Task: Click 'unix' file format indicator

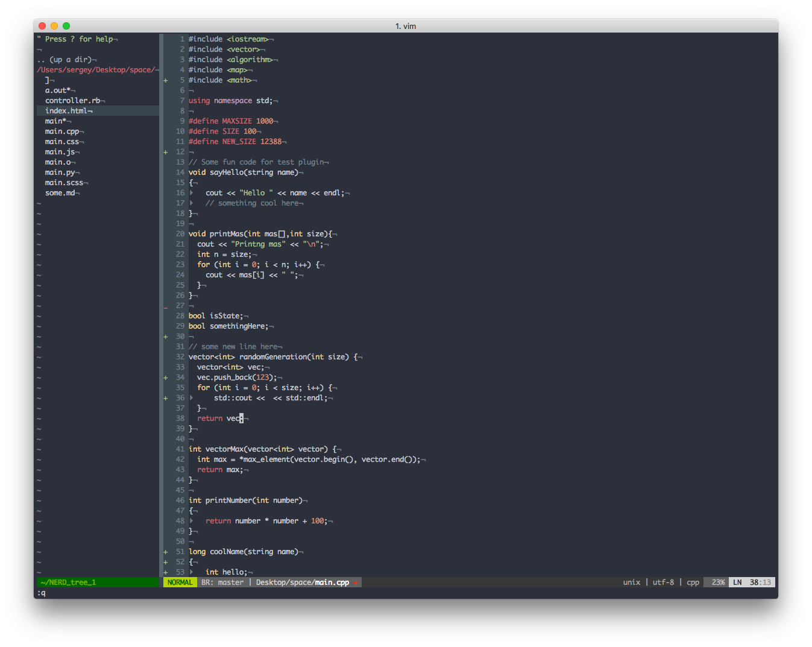Action: pyautogui.click(x=632, y=582)
